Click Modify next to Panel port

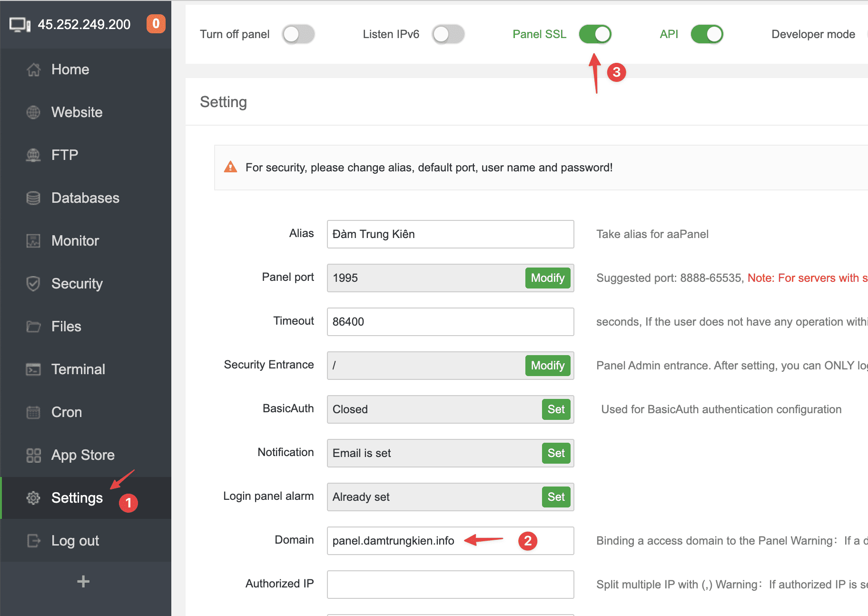point(548,278)
